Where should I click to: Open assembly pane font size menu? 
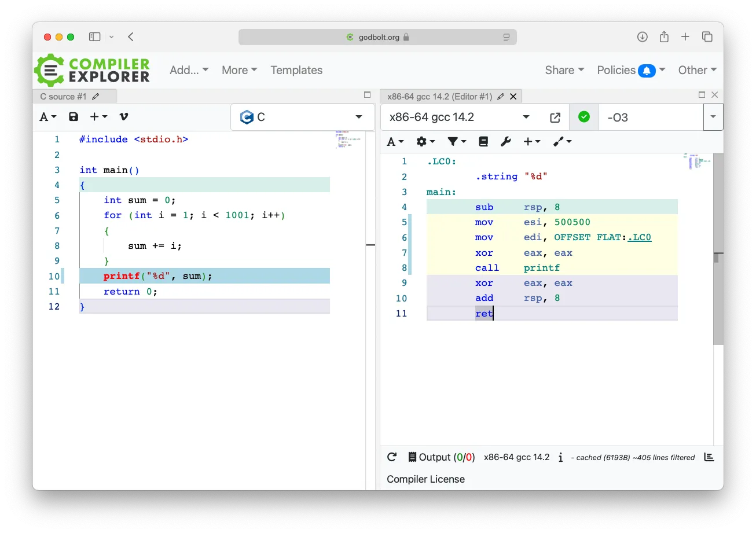pyautogui.click(x=395, y=142)
